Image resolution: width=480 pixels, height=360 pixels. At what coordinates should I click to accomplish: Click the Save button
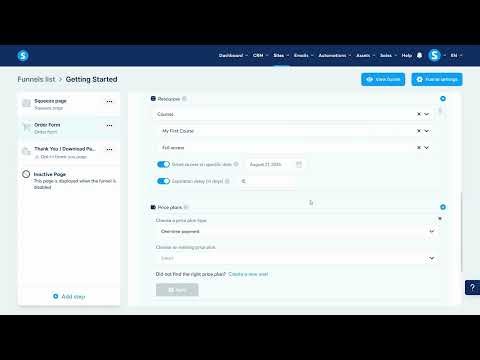coord(177,290)
